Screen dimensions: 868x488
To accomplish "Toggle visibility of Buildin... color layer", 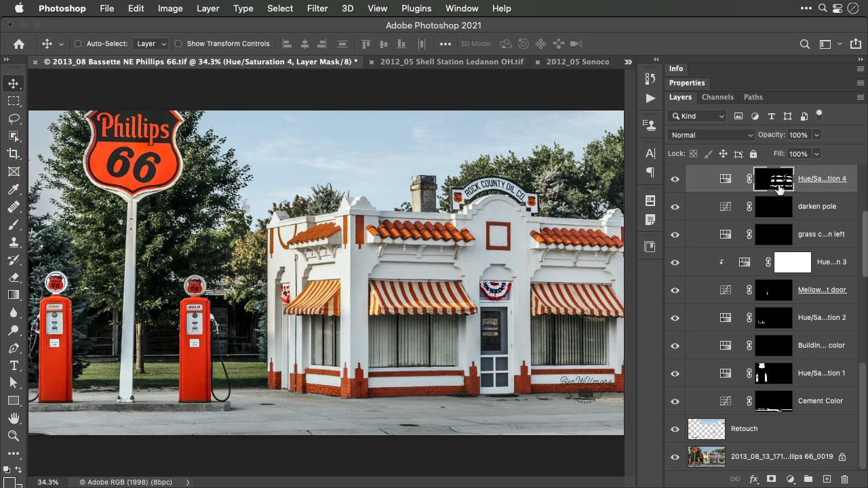I will (x=675, y=346).
